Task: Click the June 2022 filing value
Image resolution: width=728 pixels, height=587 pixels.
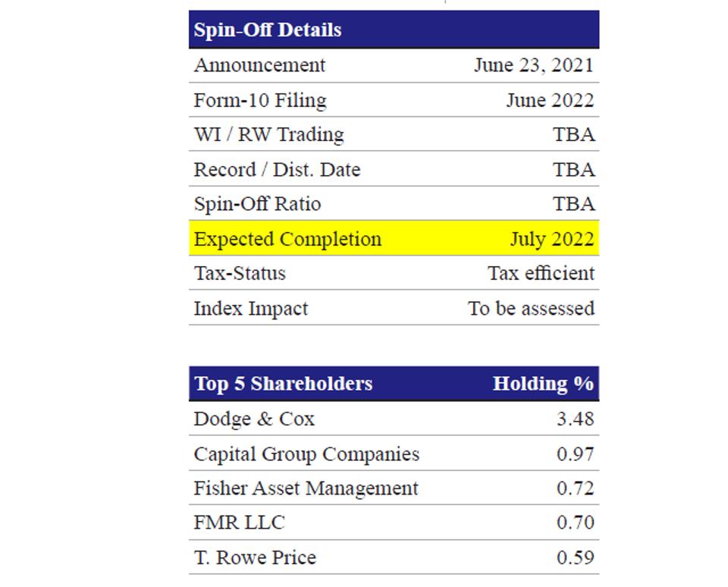Action: [550, 100]
